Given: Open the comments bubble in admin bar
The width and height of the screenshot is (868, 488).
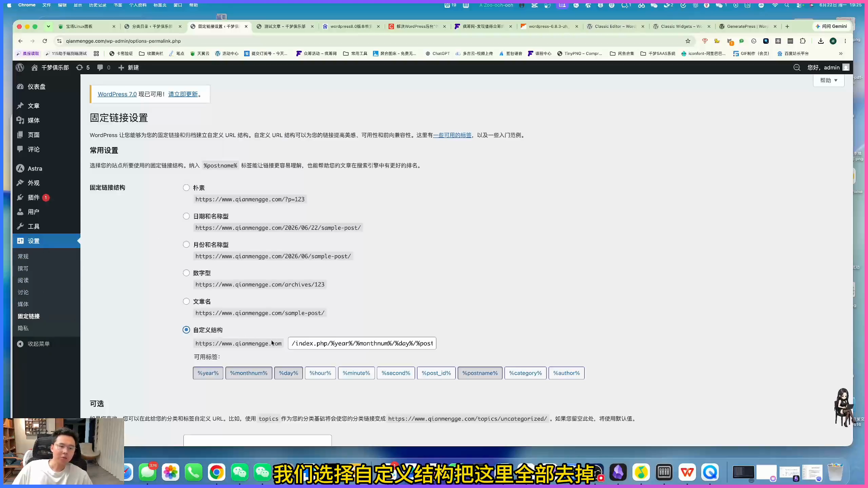Looking at the screenshot, I should tap(104, 67).
